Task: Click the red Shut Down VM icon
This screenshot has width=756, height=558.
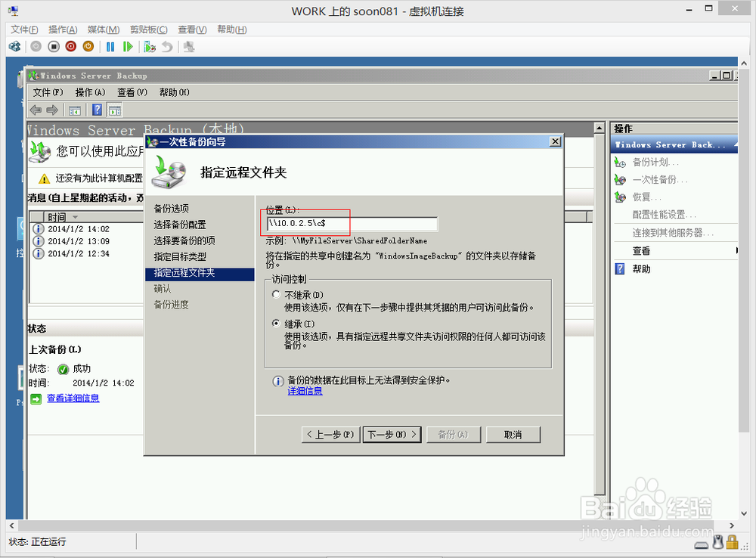Action: coord(71,47)
